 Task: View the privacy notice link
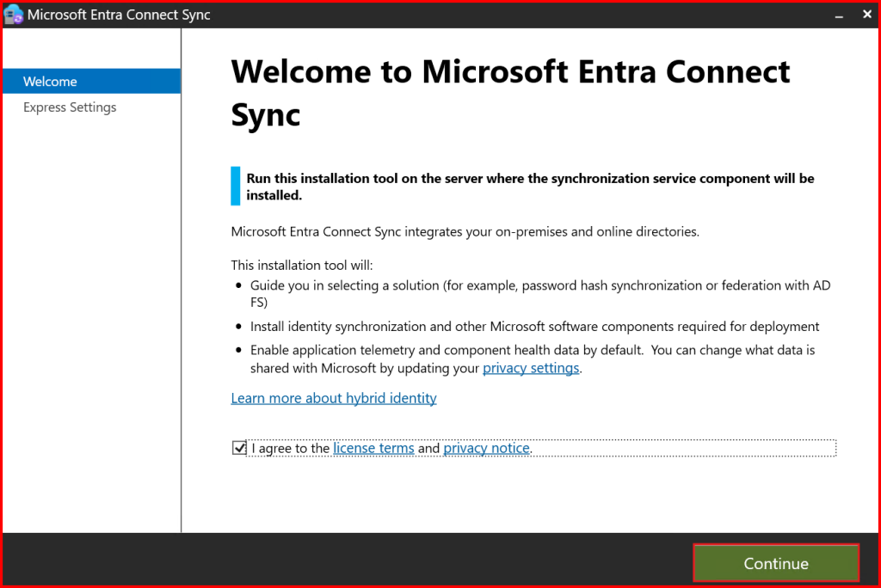(x=487, y=448)
